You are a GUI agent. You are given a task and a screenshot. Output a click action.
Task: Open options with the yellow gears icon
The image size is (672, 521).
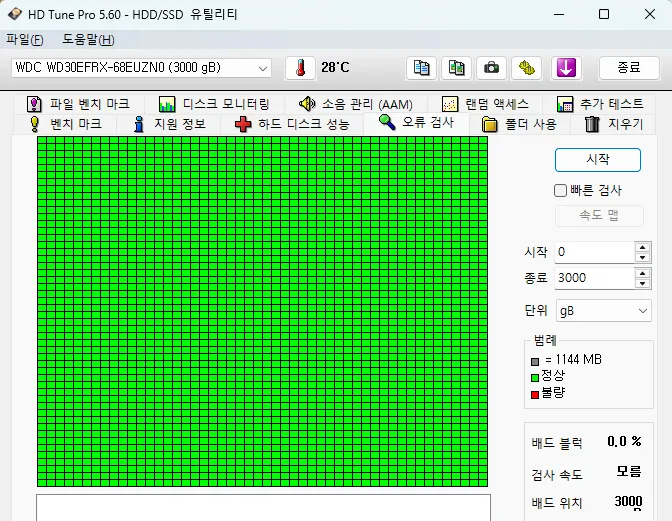526,68
